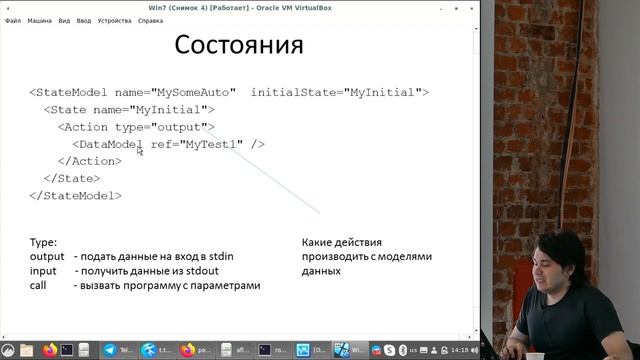Image resolution: width=640 pixels, height=360 pixels.
Task: Click the VirtualBox window title bar text
Action: tap(240, 8)
